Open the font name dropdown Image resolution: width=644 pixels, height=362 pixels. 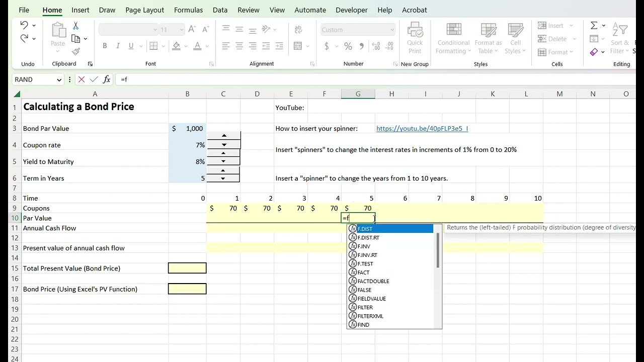click(x=155, y=30)
